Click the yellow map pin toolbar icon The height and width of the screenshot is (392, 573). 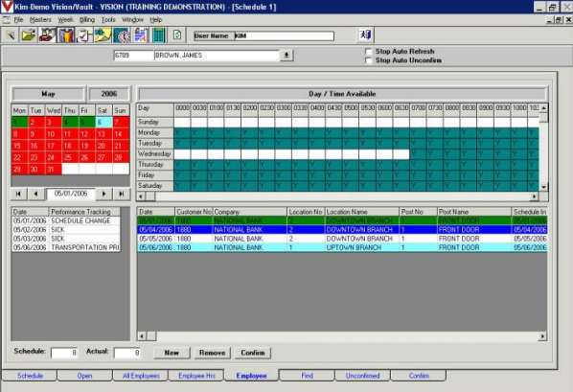coord(103,35)
